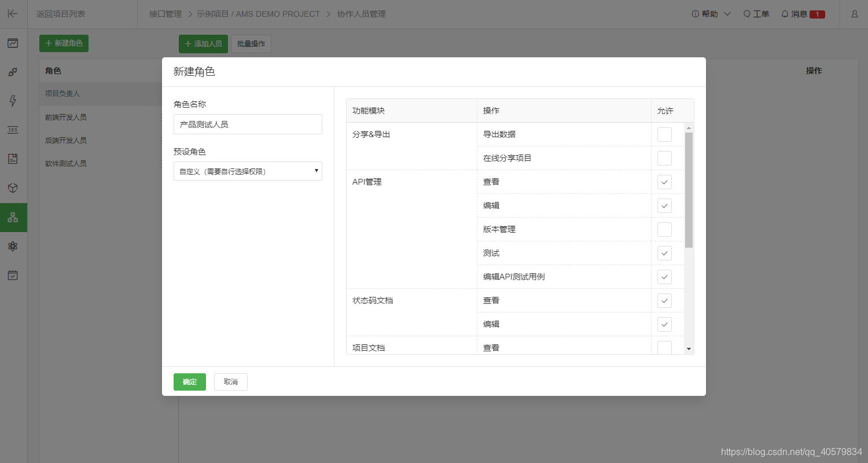Image resolution: width=868 pixels, height=463 pixels.
Task: Open the lightning bolt sidebar icon
Action: [x=13, y=101]
